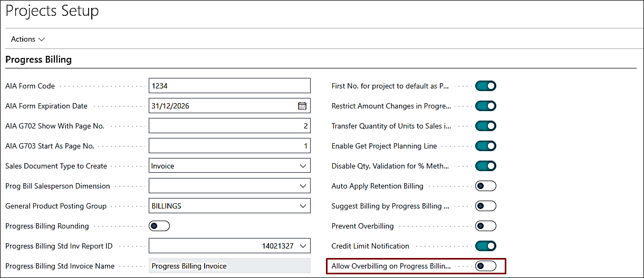Click the AIA Form Code input field
644x278 pixels.
[229, 86]
